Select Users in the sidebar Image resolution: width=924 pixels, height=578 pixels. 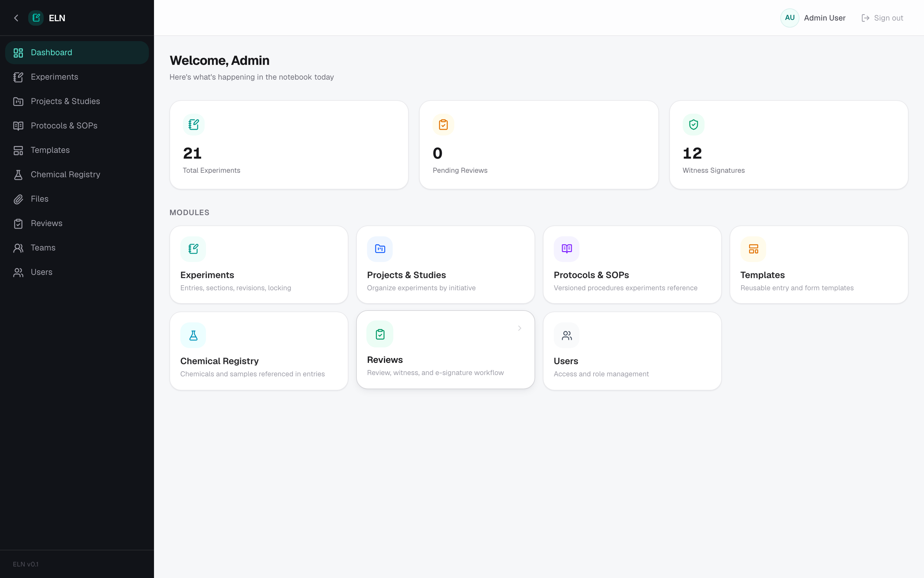pos(77,272)
